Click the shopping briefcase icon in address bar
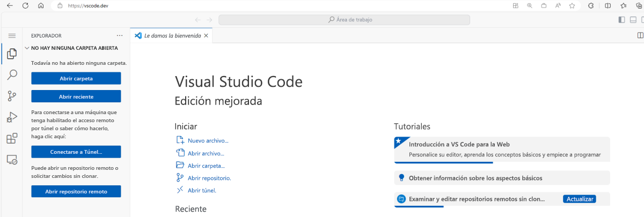Image resolution: width=644 pixels, height=217 pixels. click(544, 5)
